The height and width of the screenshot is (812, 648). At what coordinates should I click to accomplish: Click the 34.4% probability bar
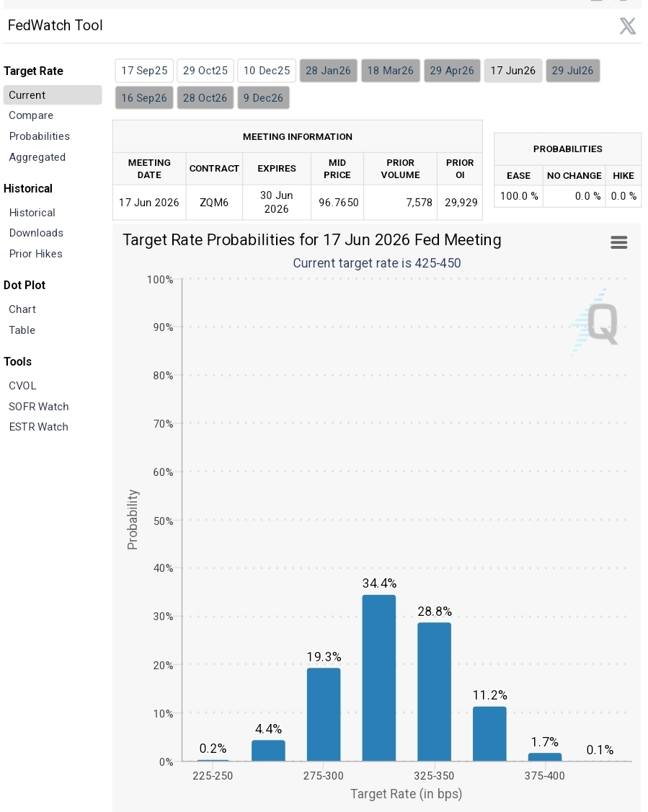pyautogui.click(x=379, y=678)
